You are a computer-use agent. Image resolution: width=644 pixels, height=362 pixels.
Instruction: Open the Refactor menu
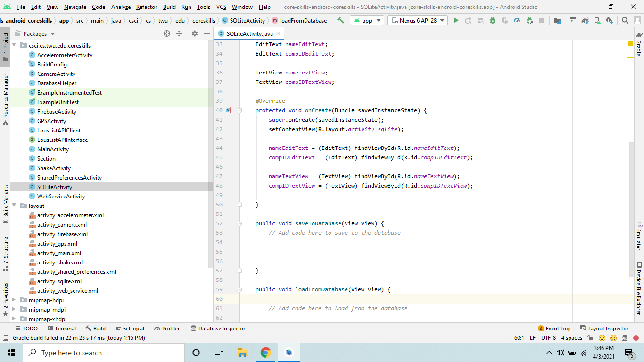(x=146, y=7)
